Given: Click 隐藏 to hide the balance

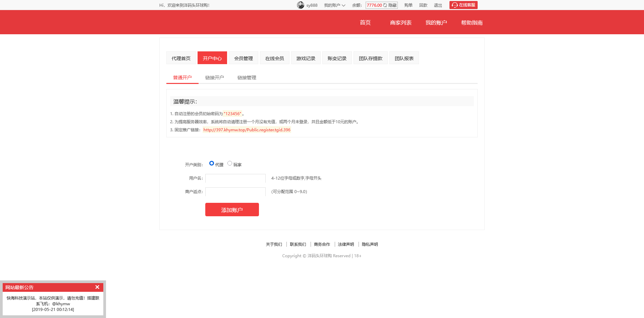Looking at the screenshot, I should 392,5.
